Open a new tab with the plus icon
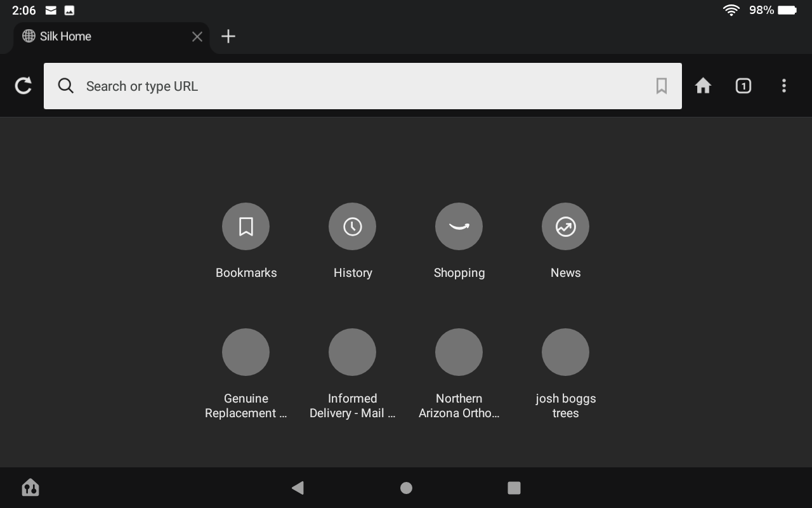This screenshot has height=508, width=812. [228, 36]
